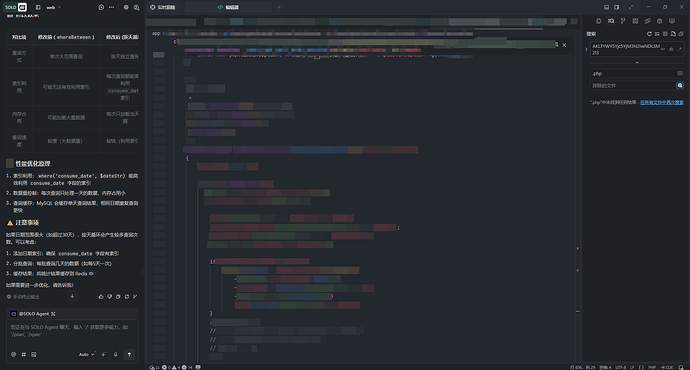Viewport: 690px width, 370px height.
Task: Toggle regular expression in search box
Action: [679, 49]
